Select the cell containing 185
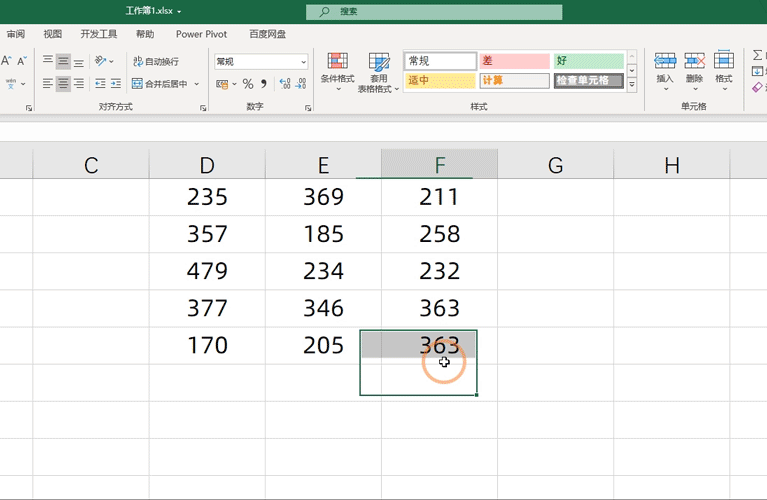Viewport: 767px width, 500px height. pos(323,234)
